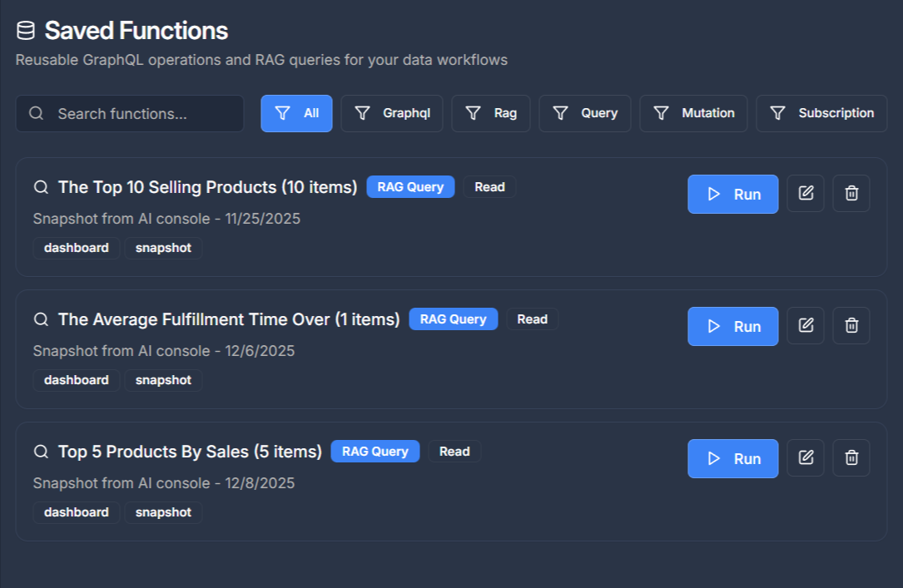The image size is (903, 588).
Task: Click the Read badge on The Average Fulfillment Time
Action: pyautogui.click(x=532, y=319)
